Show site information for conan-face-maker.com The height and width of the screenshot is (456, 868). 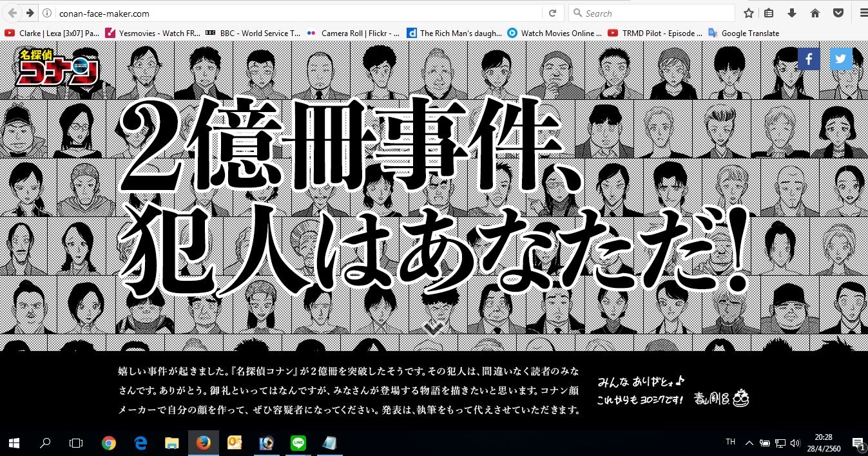pos(47,13)
